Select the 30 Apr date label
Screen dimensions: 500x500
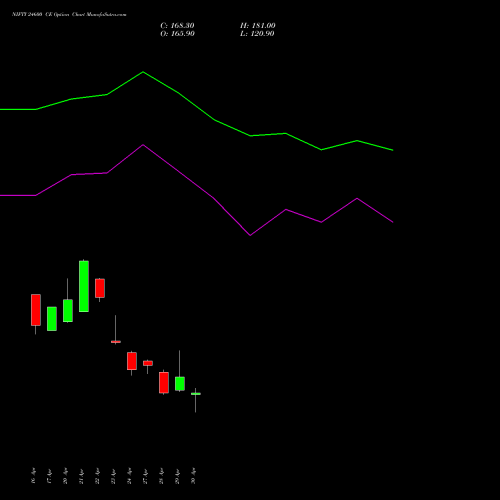coord(193,476)
